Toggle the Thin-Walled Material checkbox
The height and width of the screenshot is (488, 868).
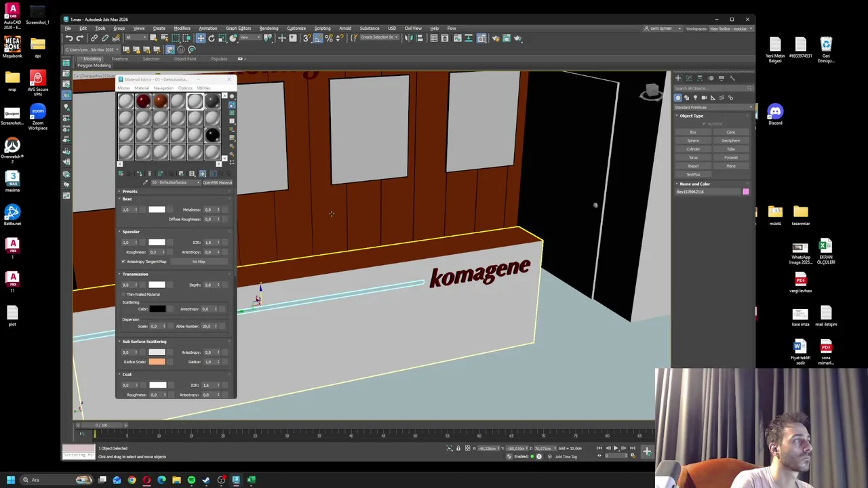pos(123,295)
